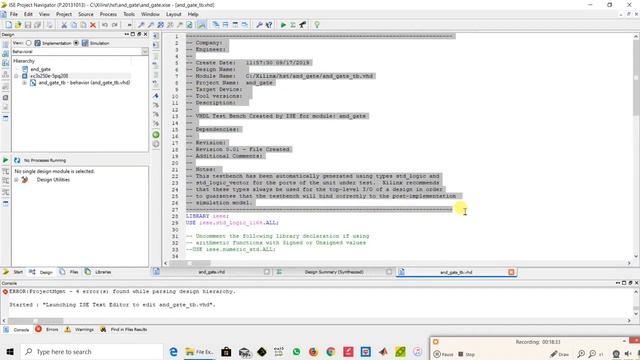Click the green play icon in Processes panel
Image resolution: width=640 pixels, height=360 pixels.
[5, 160]
